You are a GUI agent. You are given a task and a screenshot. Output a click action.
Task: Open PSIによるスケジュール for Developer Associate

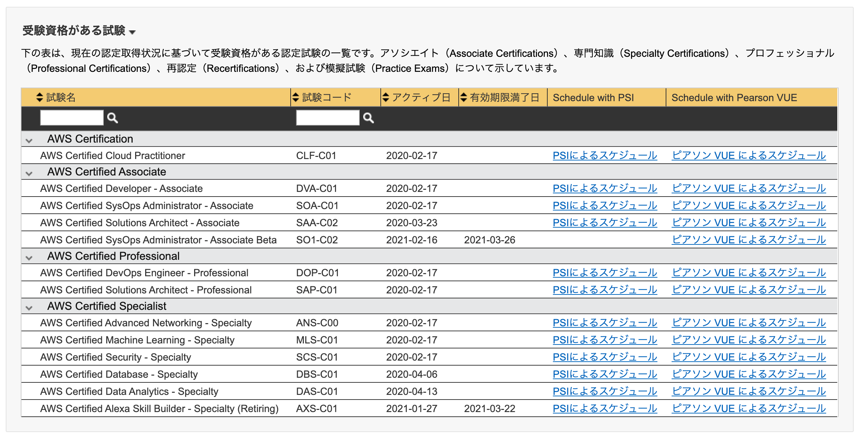[605, 188]
